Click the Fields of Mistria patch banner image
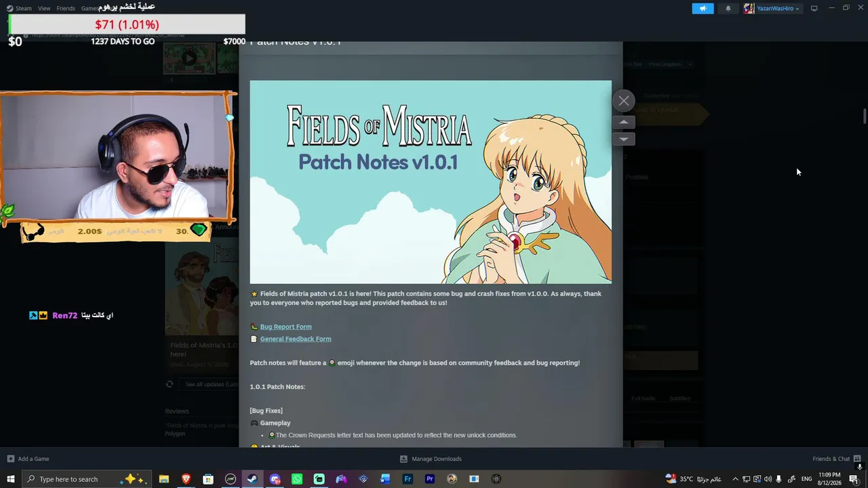 [x=431, y=182]
